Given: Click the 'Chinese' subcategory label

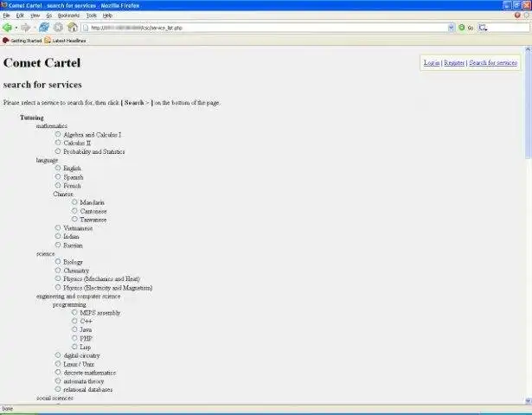Looking at the screenshot, I should pos(63,195).
